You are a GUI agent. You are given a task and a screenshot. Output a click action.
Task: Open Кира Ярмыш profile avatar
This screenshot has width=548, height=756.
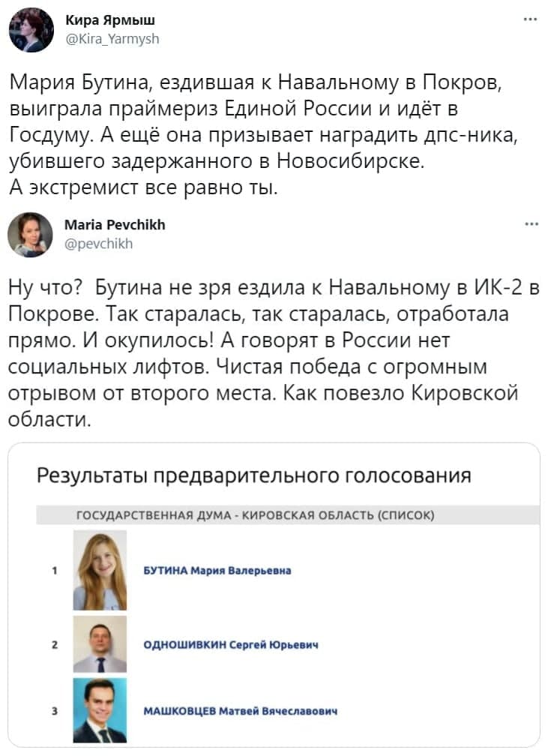tap(31, 30)
